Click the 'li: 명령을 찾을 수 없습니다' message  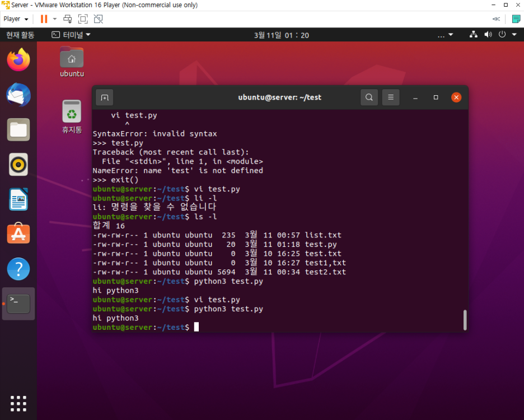(x=155, y=207)
